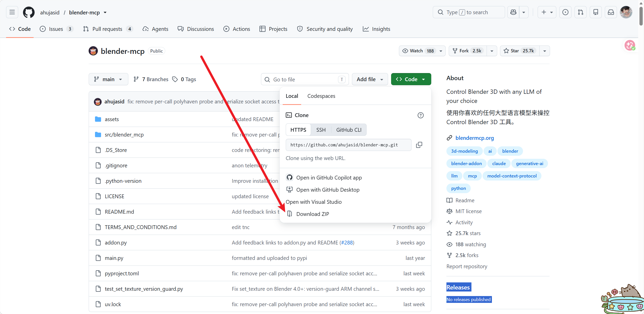Click the tag icon next to 0 Tags
The height and width of the screenshot is (314, 644).
pyautogui.click(x=175, y=79)
